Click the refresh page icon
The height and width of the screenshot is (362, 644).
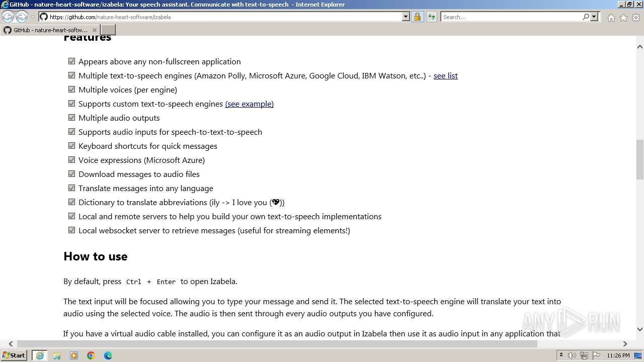[431, 17]
